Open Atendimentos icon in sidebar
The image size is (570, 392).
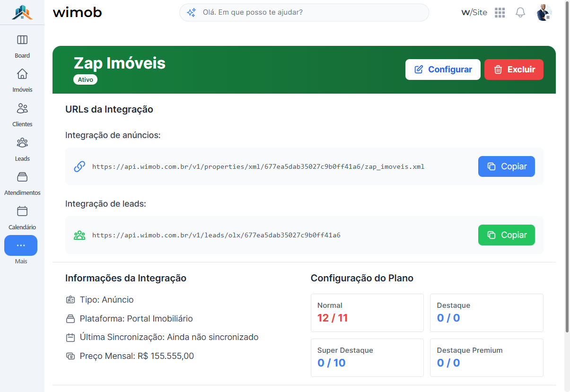point(22,177)
